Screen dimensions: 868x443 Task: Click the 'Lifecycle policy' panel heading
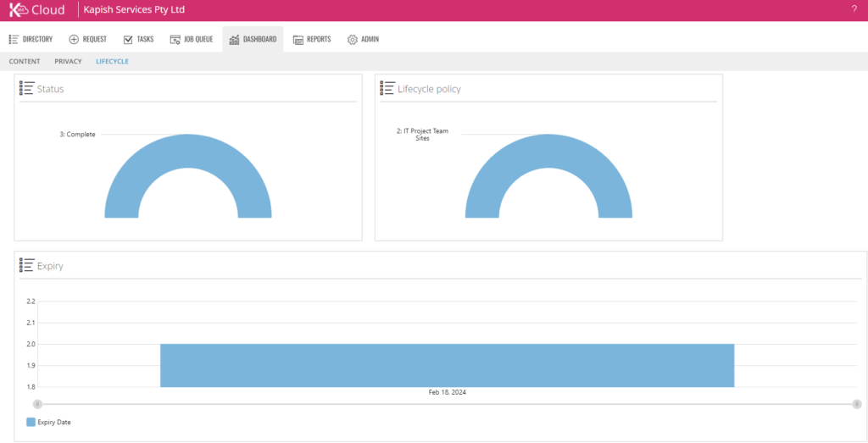(429, 89)
